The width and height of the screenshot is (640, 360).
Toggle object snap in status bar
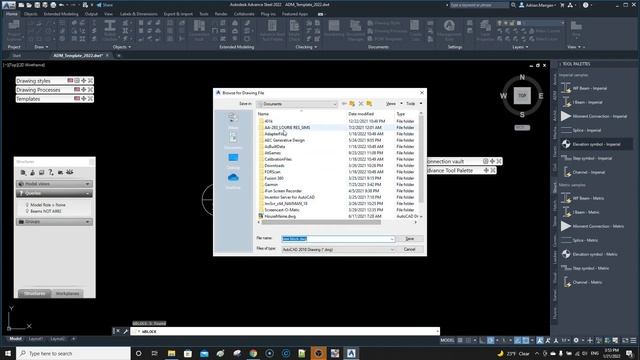(x=526, y=340)
